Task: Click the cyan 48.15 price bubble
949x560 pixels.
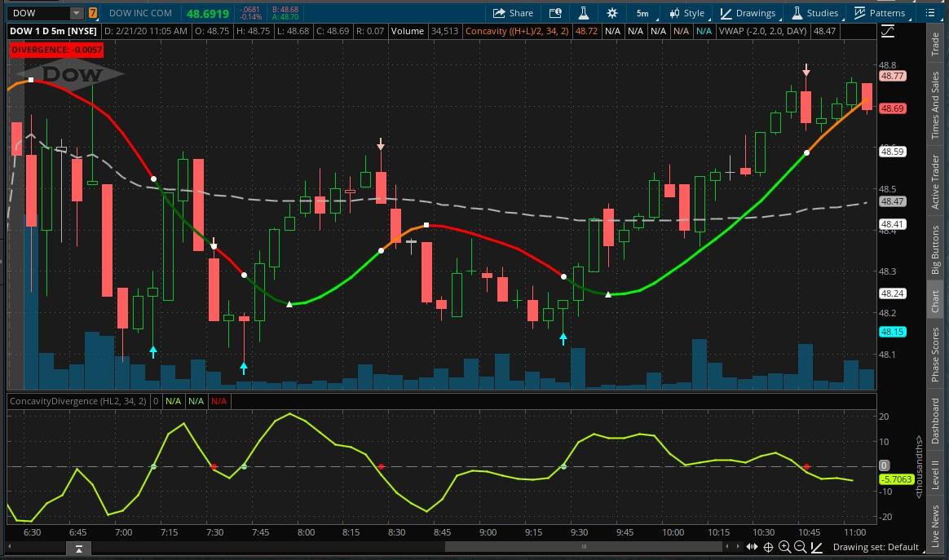Action: point(892,332)
